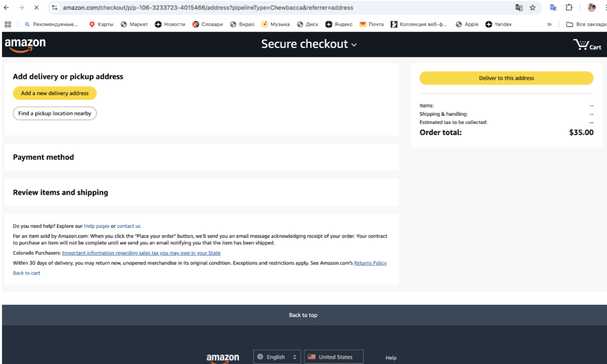Click Find a pickup location nearby
The width and height of the screenshot is (607, 364).
click(x=55, y=113)
